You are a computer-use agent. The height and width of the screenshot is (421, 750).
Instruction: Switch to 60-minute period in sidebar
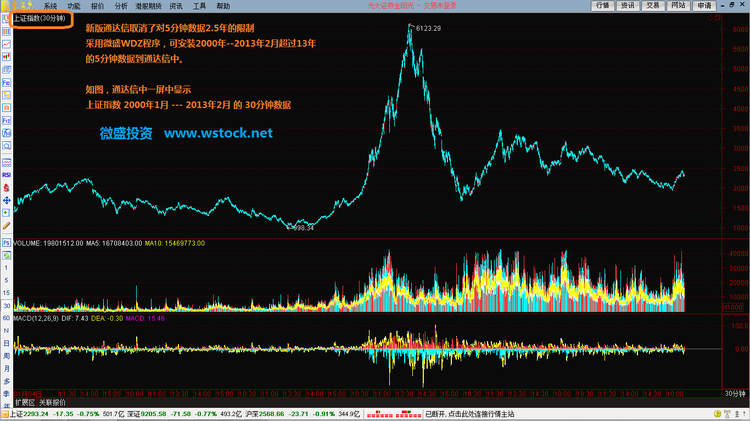[6, 318]
